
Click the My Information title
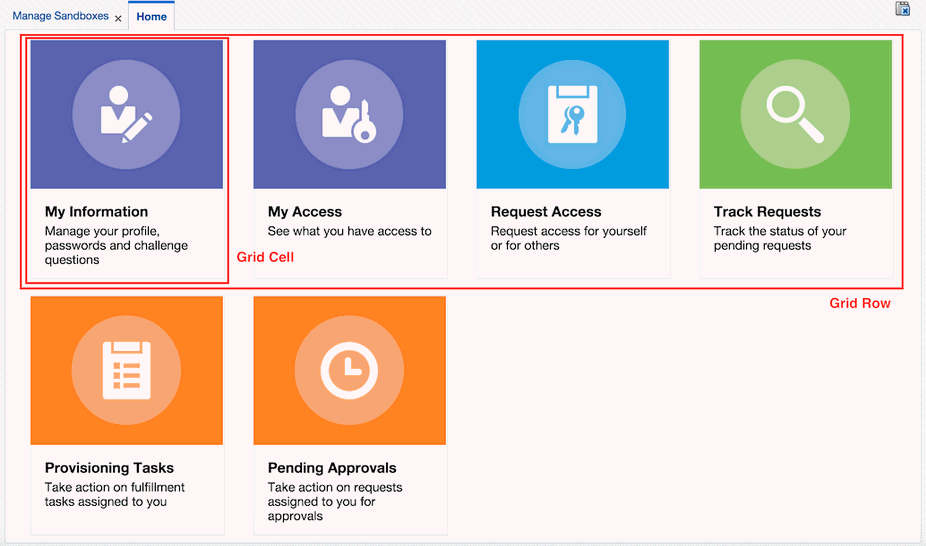pyautogui.click(x=96, y=211)
